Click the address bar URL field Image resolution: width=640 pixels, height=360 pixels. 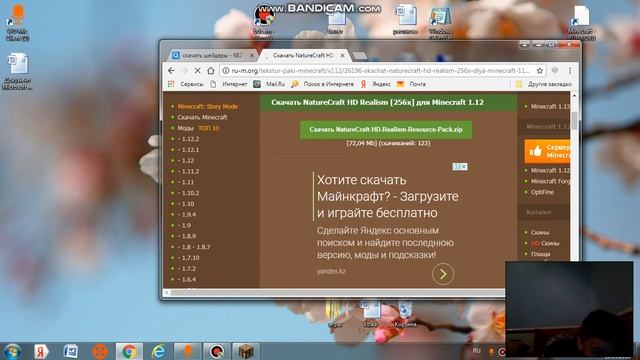pos(380,71)
